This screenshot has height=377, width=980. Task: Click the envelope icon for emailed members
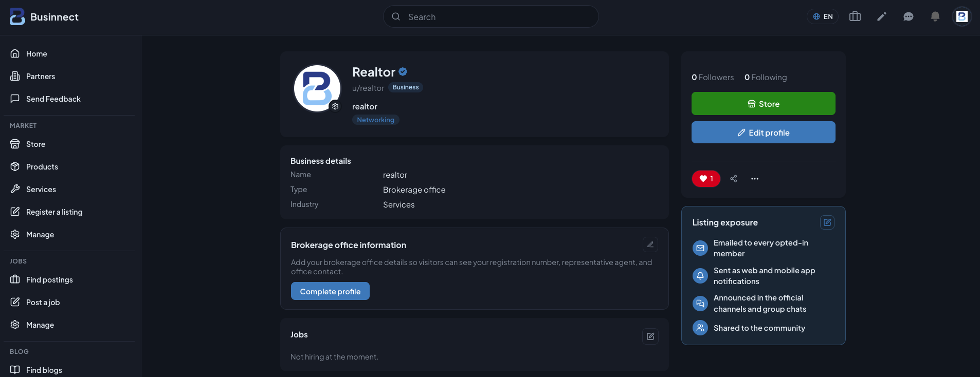700,248
